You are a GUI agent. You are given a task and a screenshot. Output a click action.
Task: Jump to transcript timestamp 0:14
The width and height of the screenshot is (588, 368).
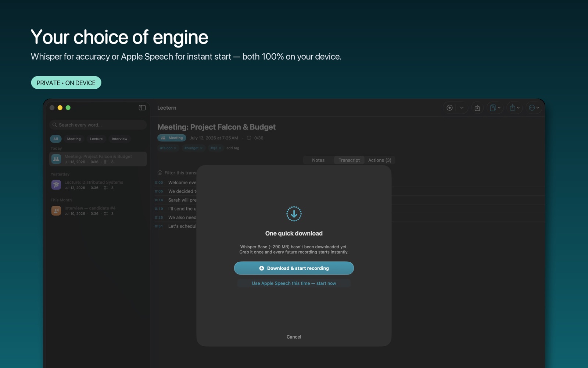point(159,200)
